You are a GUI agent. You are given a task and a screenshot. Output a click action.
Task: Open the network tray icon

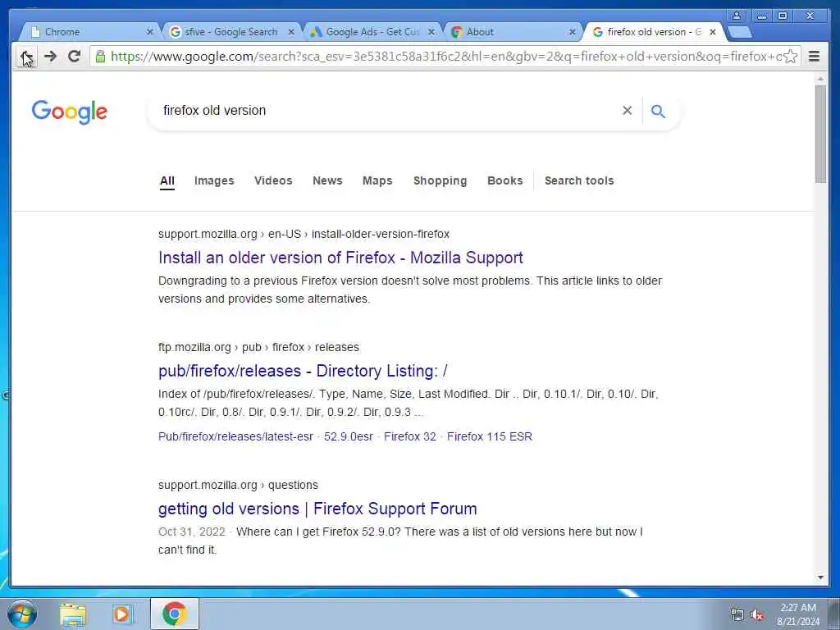click(737, 615)
